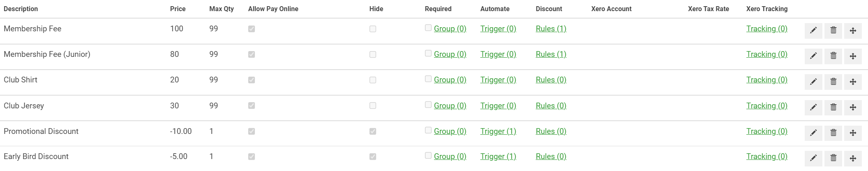Open Trigger (1) for Early Bird Discount
Image resolution: width=868 pixels, height=171 pixels.
(498, 157)
